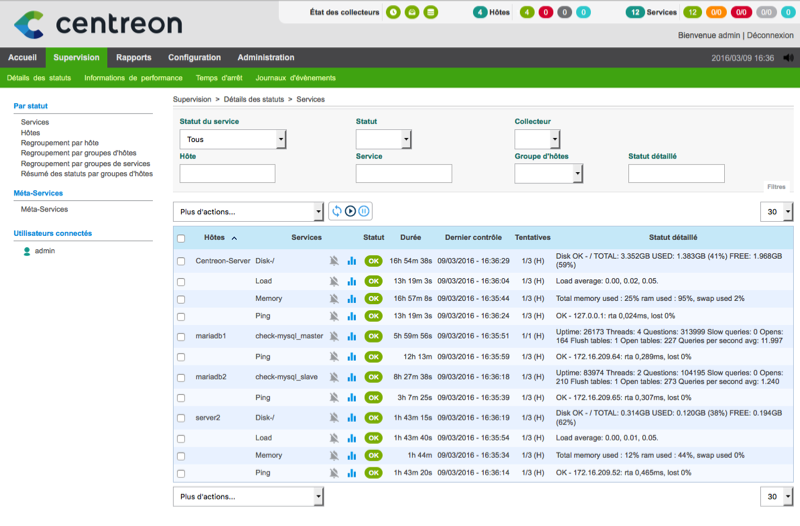Check the box for the mariadb1 row
Viewport: 800px width, 526px height.
pos(181,336)
